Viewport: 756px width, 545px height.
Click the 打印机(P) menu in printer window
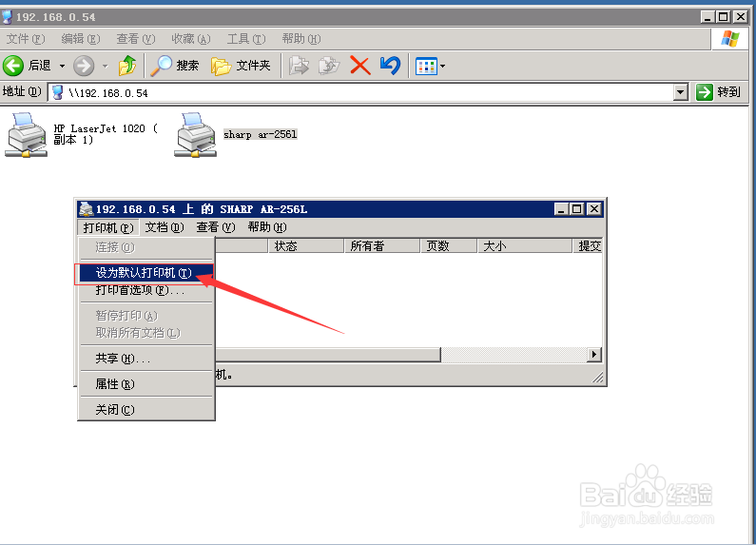click(108, 227)
